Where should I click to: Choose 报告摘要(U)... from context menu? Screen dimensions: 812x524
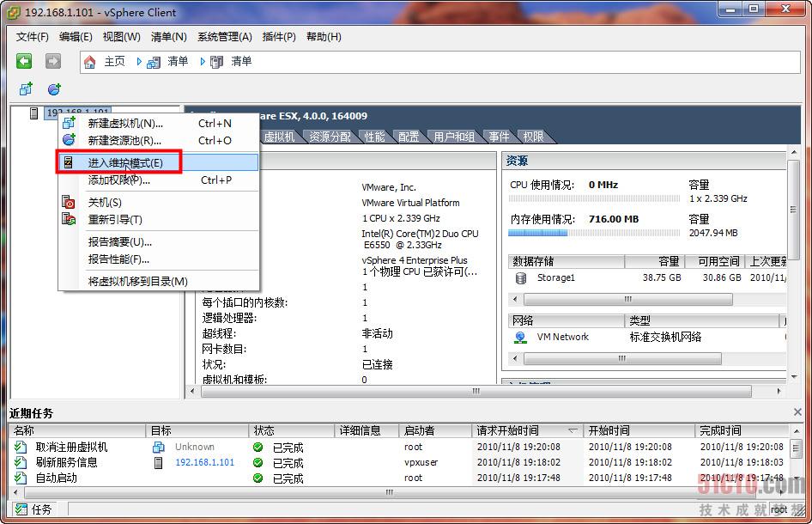[159, 241]
